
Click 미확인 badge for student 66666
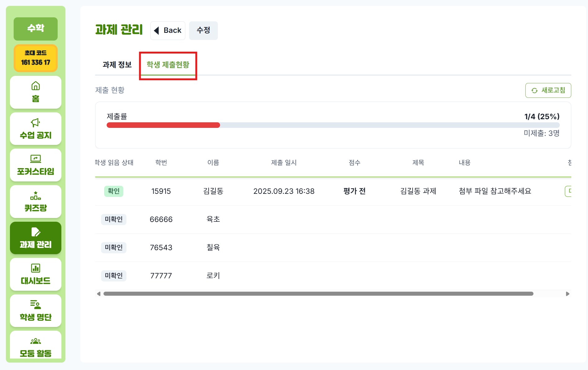tap(114, 220)
